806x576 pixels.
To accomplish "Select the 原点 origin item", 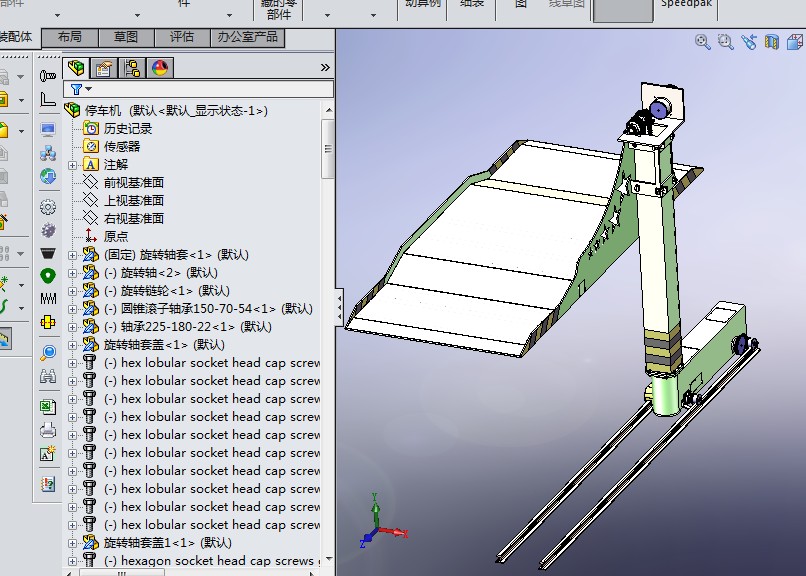I will tap(116, 236).
